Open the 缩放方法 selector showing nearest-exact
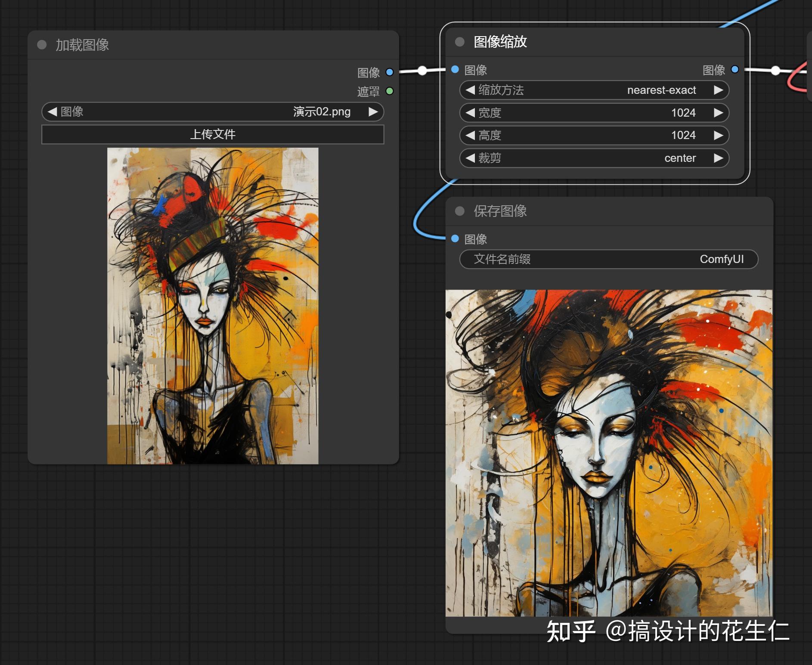 594,90
